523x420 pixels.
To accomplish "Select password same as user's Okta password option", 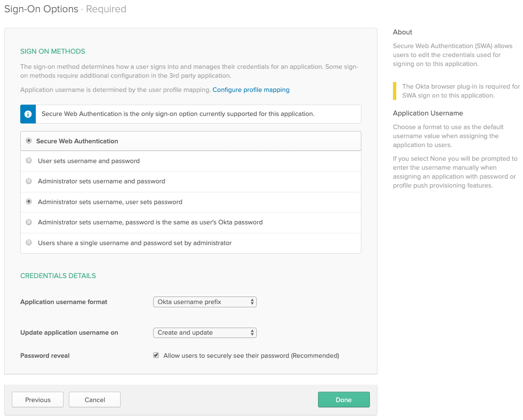I will pos(29,222).
